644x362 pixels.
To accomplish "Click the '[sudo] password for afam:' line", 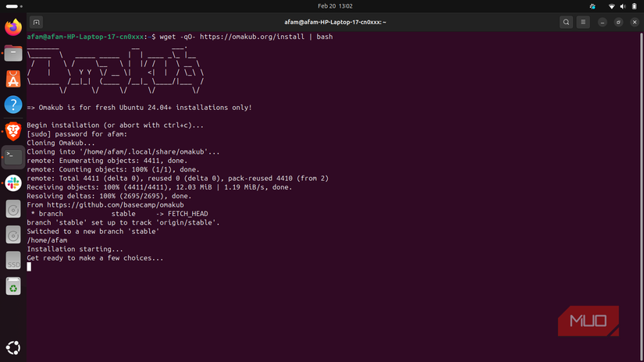I will [x=77, y=134].
